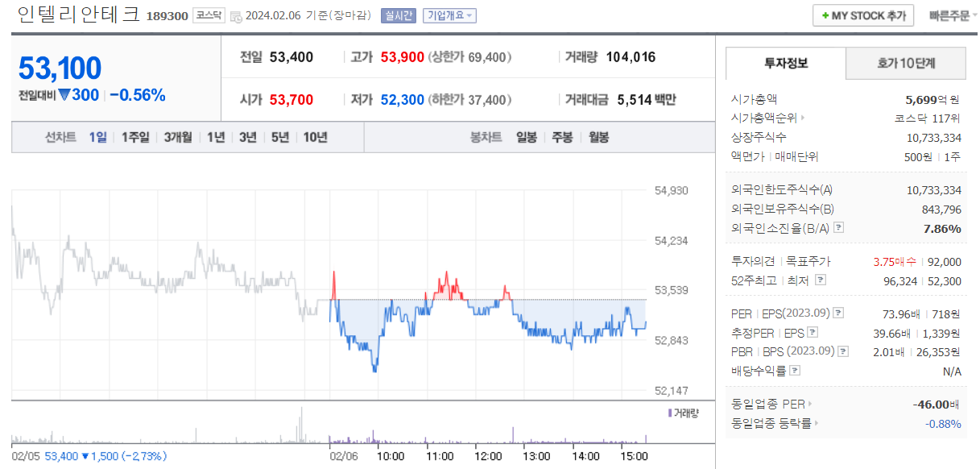980x469 pixels.
Task: Click the 거래량 value 104,016
Action: (x=631, y=57)
